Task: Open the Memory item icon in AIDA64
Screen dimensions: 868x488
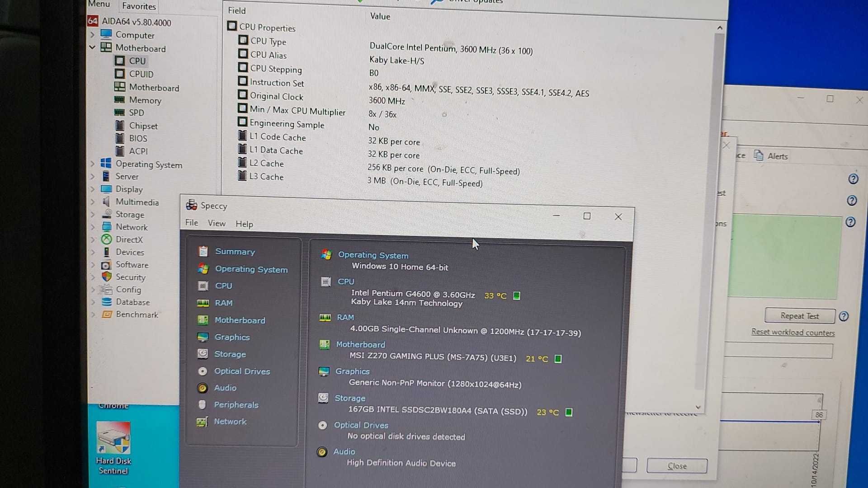Action: (x=120, y=100)
